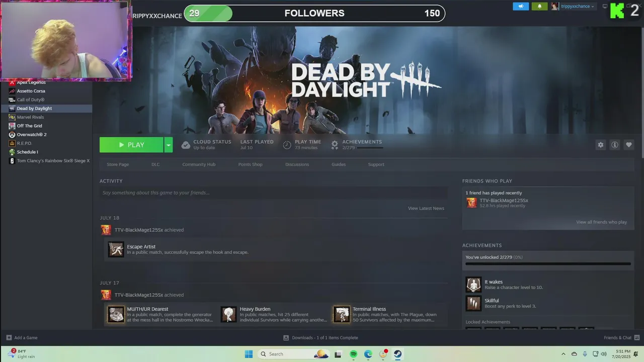Open the green notifications bell
Image resolution: width=644 pixels, height=362 pixels.
pyautogui.click(x=539, y=6)
